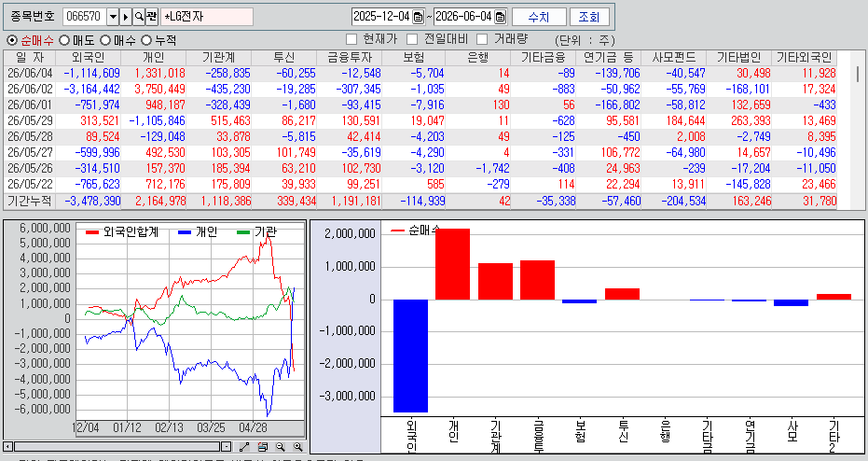Screen dimensions: 868x461
Task: Enable the 거래량 checkbox
Action: [482, 39]
